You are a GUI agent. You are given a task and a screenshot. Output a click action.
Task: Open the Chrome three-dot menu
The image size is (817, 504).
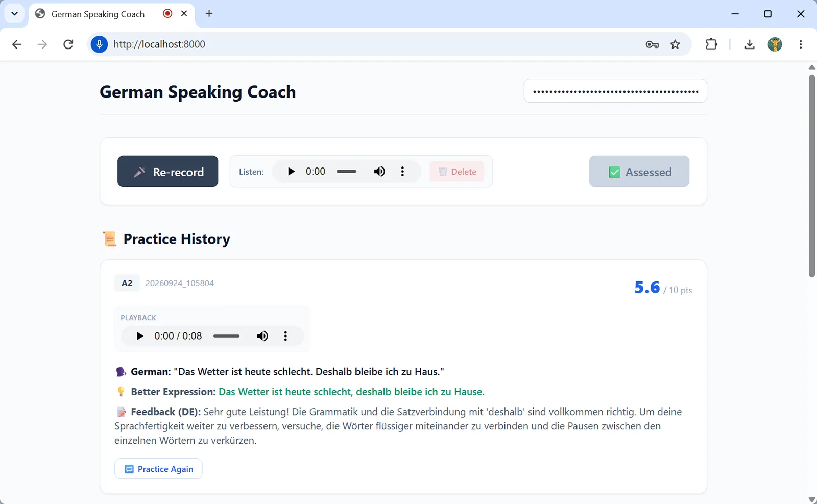801,44
